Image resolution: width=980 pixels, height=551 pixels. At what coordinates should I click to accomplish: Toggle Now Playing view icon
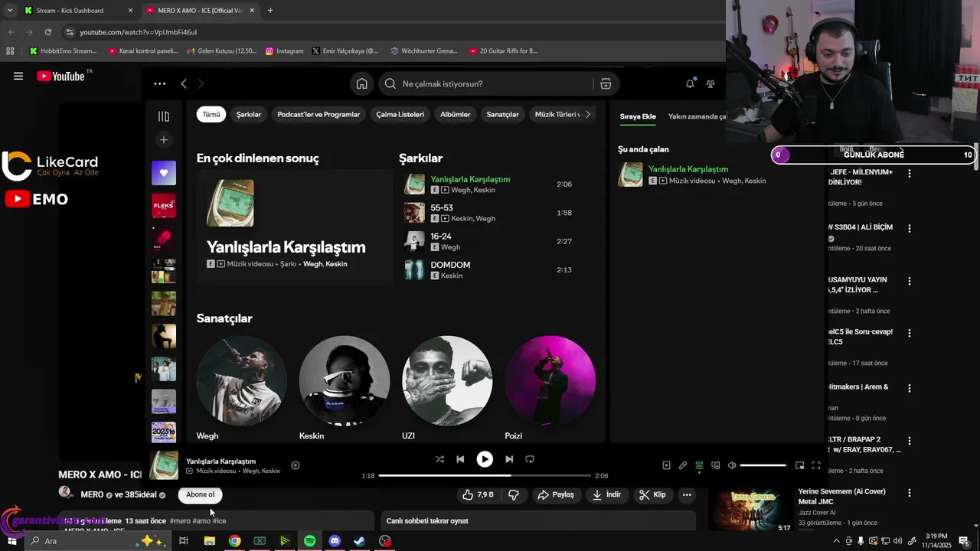pos(666,465)
